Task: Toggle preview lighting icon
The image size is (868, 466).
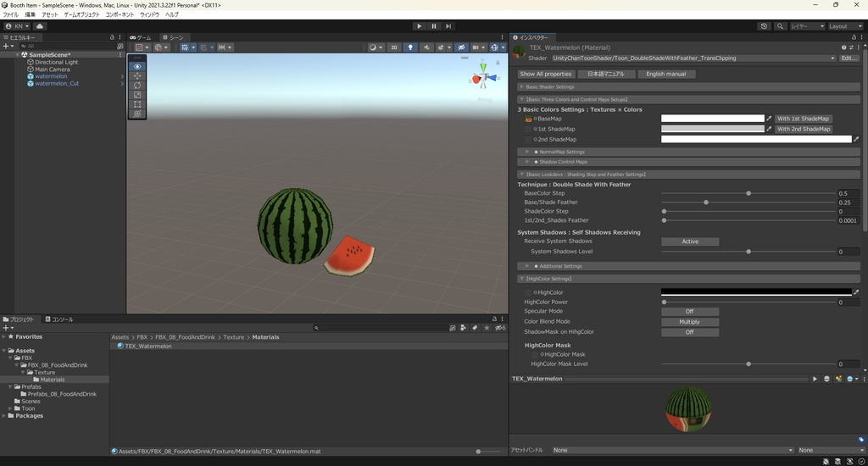Action: coord(838,379)
